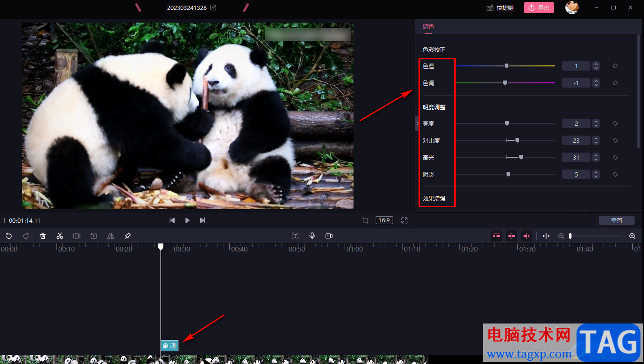Undo the last edit
This screenshot has width=644, height=364.
tap(9, 236)
